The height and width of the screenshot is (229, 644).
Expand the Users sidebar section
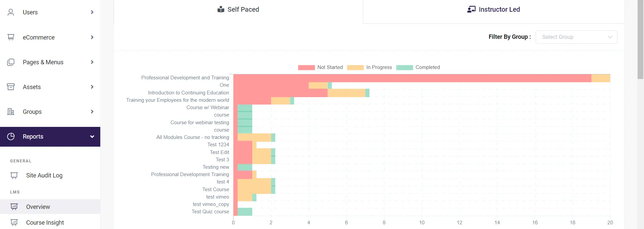(92, 12)
